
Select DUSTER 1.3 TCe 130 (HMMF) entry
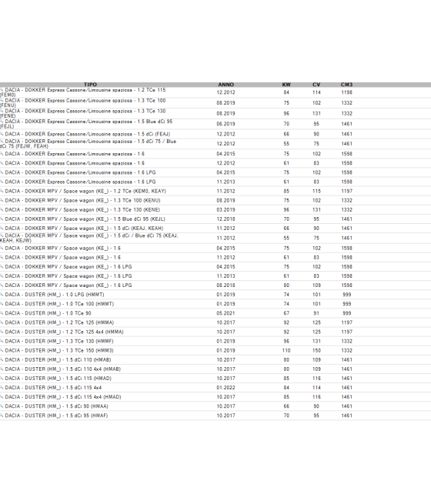[x=59, y=341]
